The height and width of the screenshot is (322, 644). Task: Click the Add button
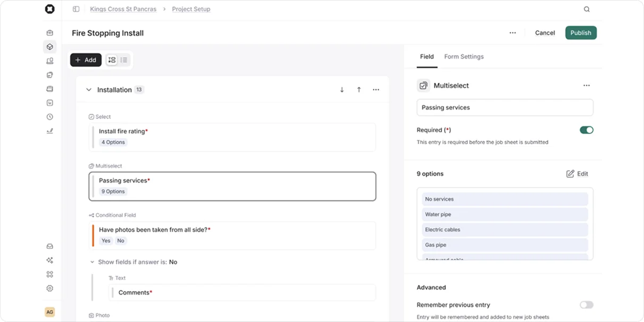(86, 60)
